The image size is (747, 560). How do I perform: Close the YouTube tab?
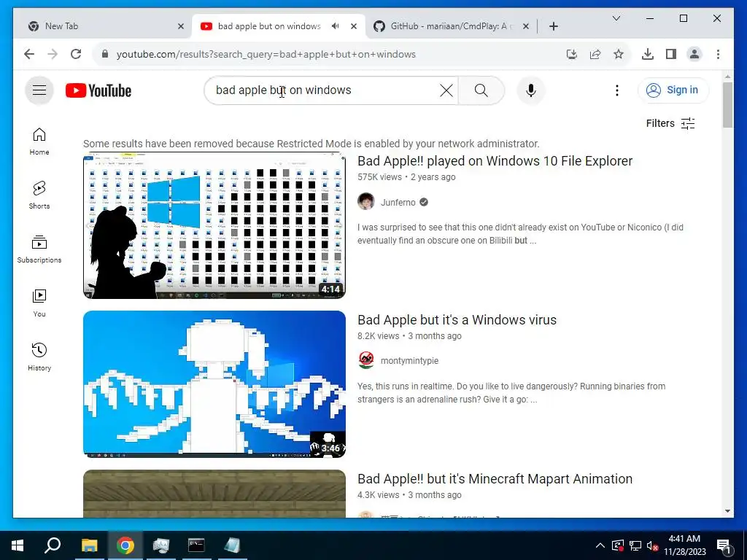[354, 26]
